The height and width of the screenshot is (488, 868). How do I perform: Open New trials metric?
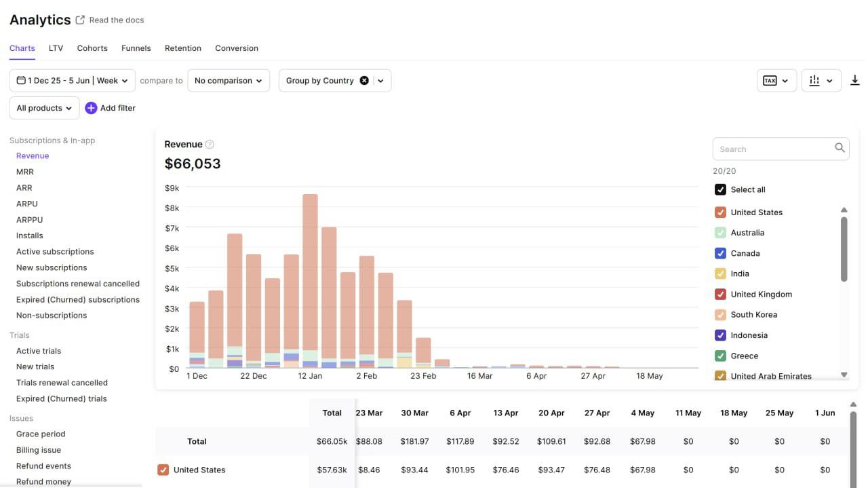point(35,367)
